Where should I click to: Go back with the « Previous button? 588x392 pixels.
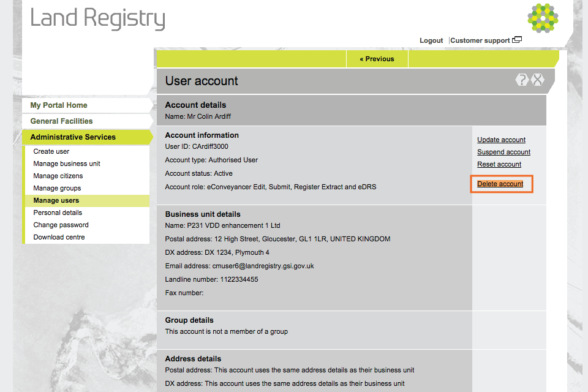pyautogui.click(x=377, y=59)
